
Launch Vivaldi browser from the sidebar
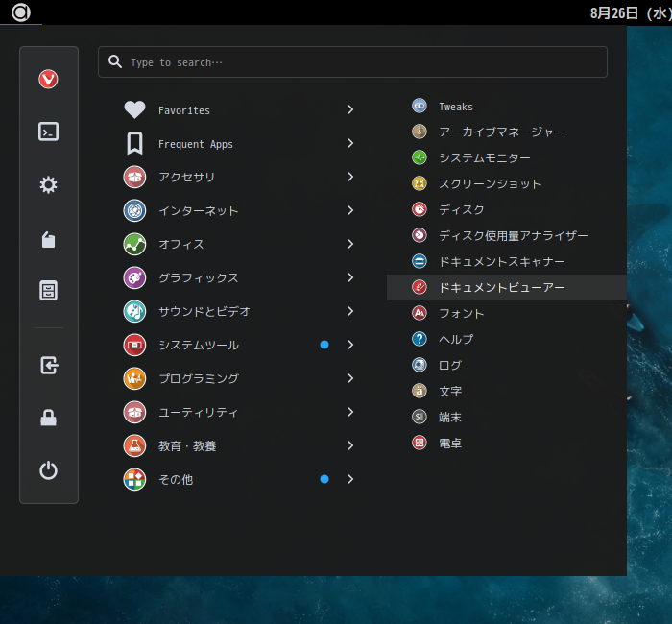coord(48,80)
